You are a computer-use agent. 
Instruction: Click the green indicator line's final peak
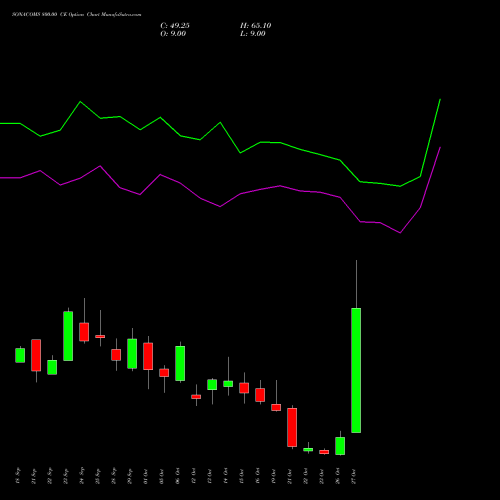pos(440,99)
